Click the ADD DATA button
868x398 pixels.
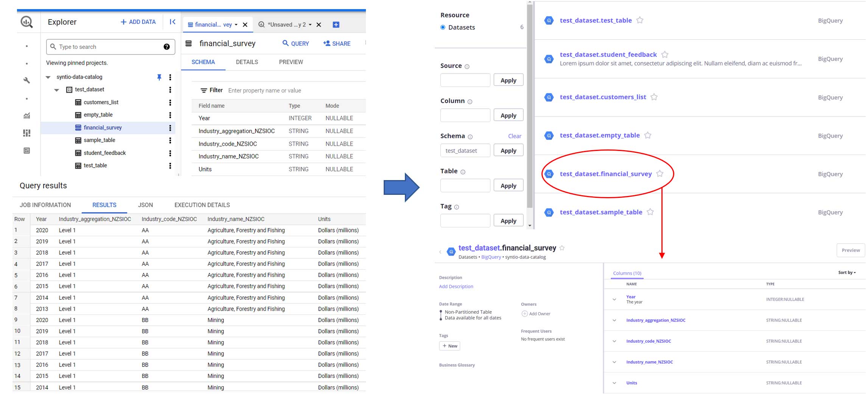pos(138,22)
